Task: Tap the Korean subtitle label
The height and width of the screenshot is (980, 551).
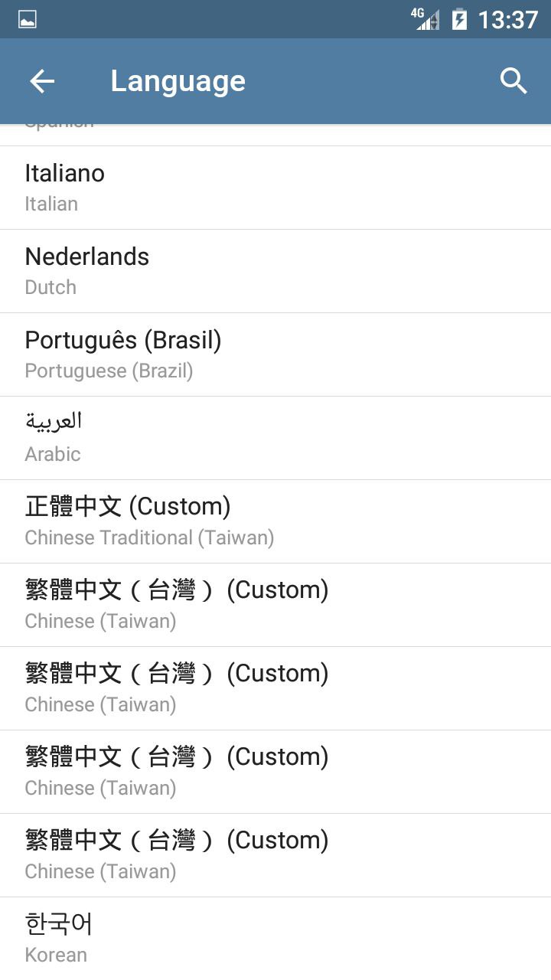Action: pos(56,955)
